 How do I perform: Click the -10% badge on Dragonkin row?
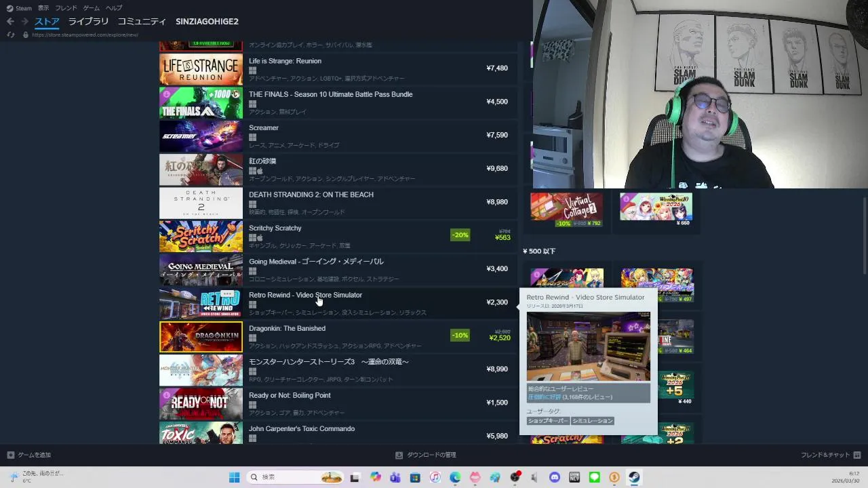(x=460, y=335)
